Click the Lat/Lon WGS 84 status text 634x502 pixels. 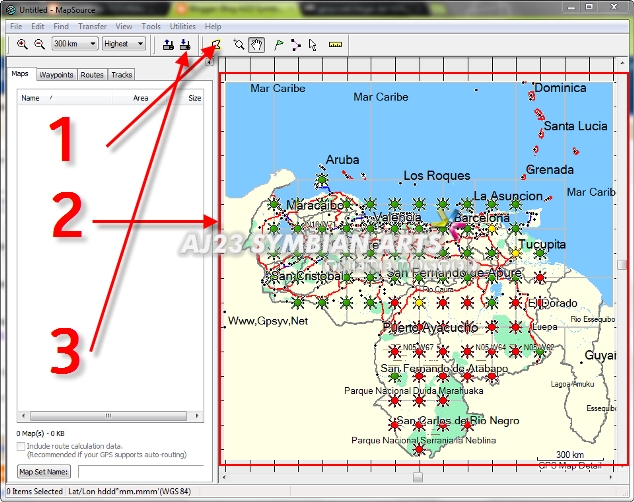129,491
